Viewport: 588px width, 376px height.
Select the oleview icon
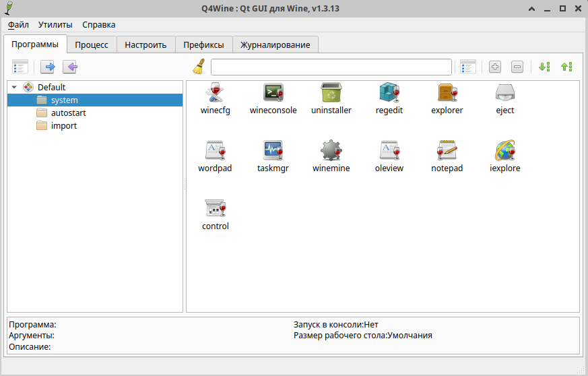389,150
